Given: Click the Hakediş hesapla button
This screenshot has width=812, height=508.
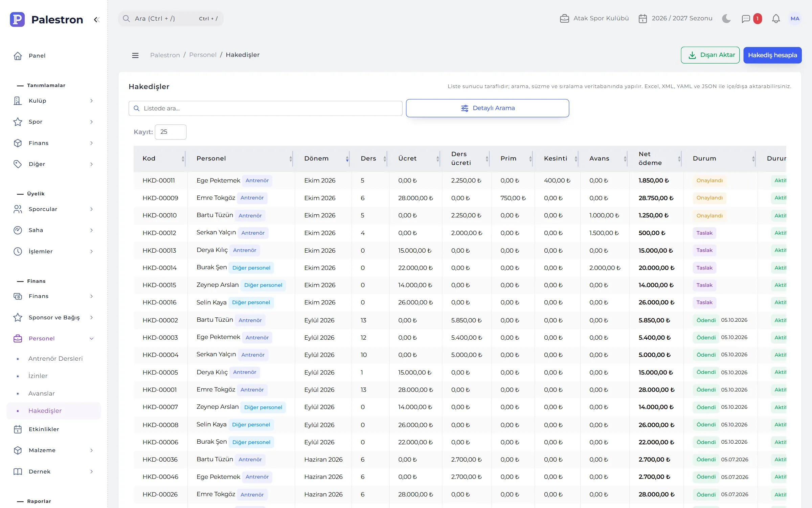Looking at the screenshot, I should 772,55.
